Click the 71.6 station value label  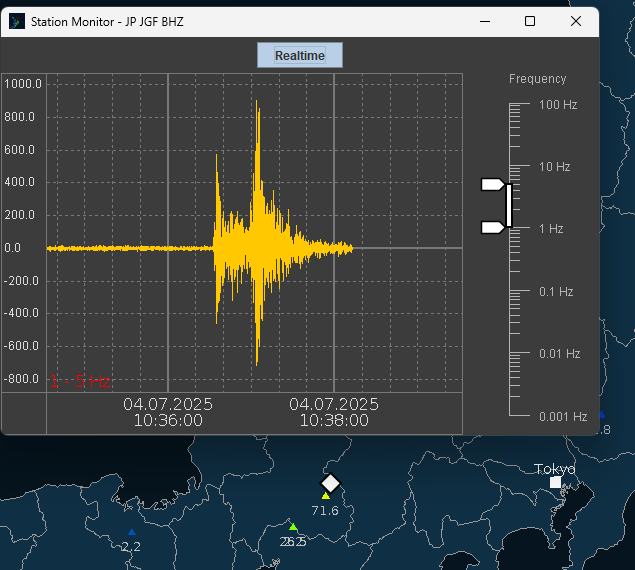click(x=325, y=511)
